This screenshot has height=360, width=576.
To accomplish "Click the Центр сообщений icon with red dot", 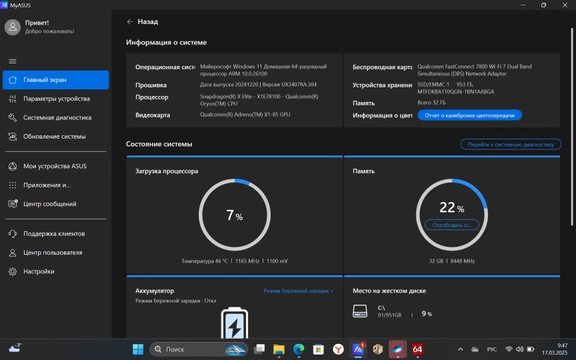I will [12, 204].
